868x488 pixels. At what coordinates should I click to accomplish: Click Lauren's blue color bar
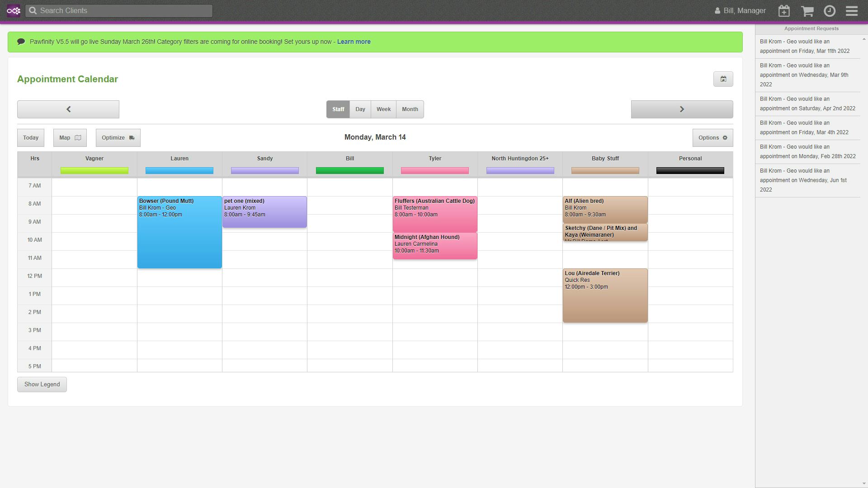pyautogui.click(x=179, y=171)
